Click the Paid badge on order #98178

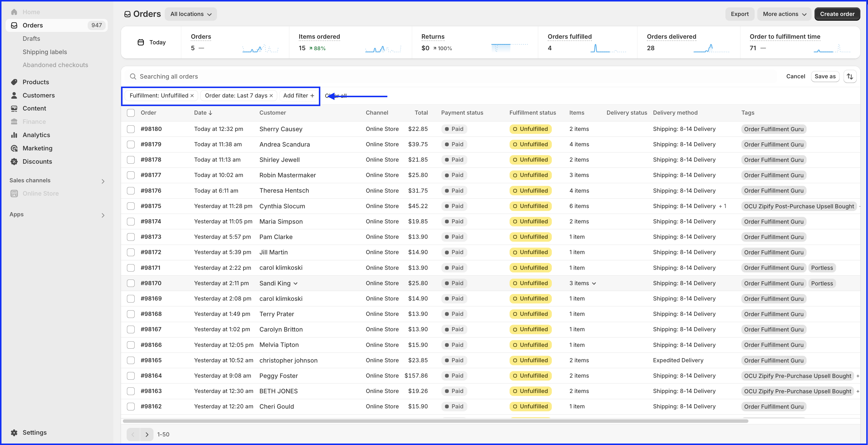pos(454,160)
